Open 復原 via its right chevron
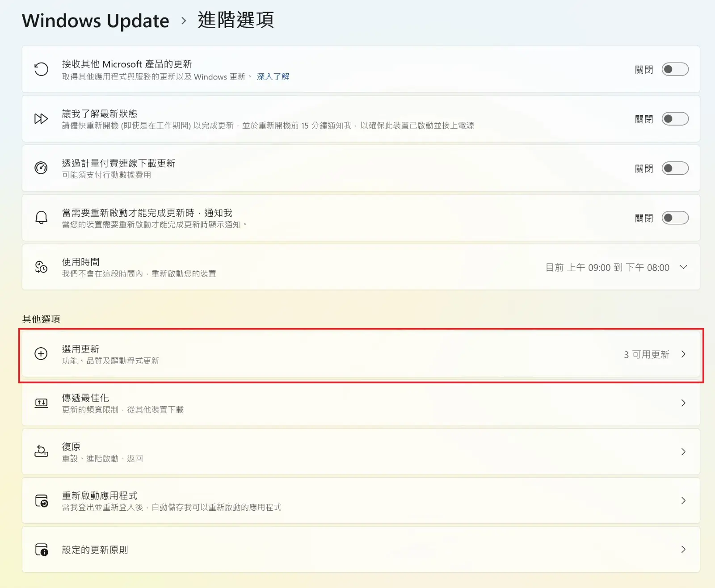The height and width of the screenshot is (588, 715). (x=683, y=452)
